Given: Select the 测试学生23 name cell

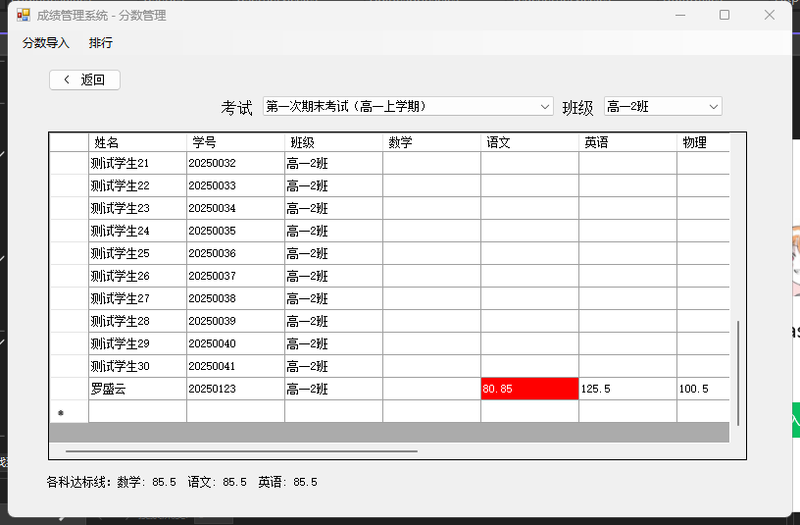Looking at the screenshot, I should click(x=138, y=208).
